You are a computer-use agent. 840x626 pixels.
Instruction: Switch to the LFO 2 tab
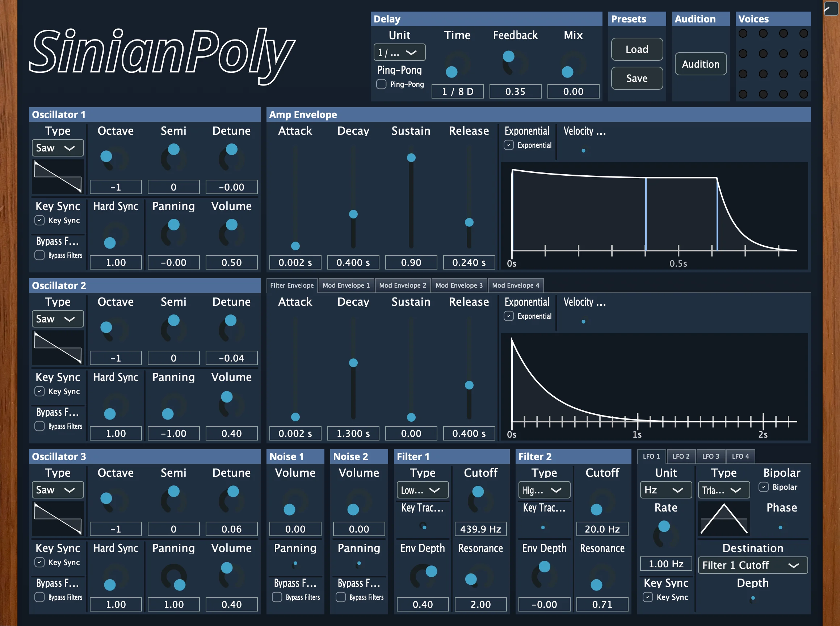681,456
